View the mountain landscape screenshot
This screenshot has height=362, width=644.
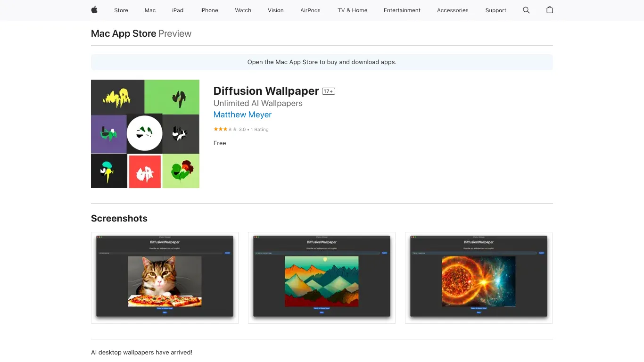point(322,278)
